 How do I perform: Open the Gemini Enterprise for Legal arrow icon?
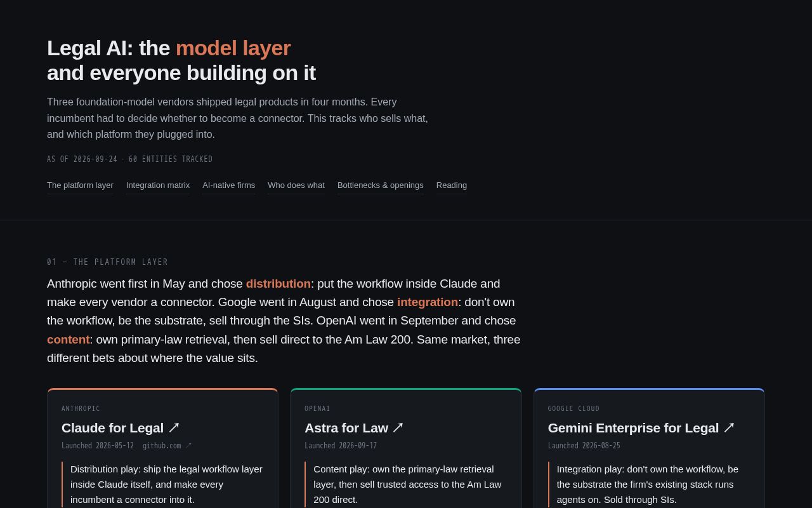(728, 428)
